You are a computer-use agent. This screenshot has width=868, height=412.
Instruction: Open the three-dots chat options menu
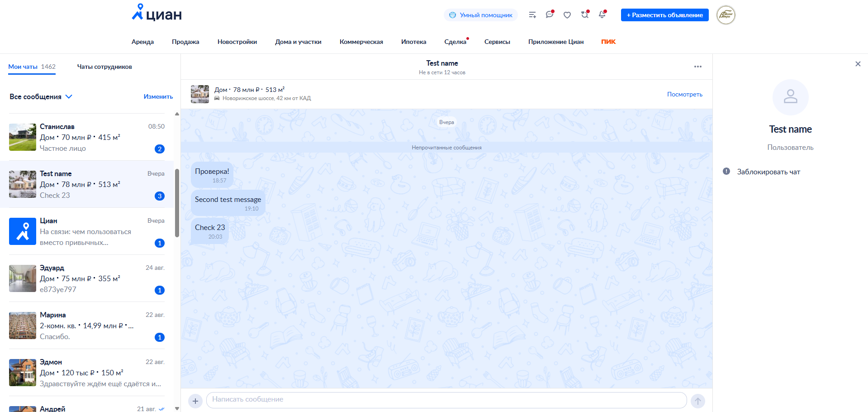(697, 67)
